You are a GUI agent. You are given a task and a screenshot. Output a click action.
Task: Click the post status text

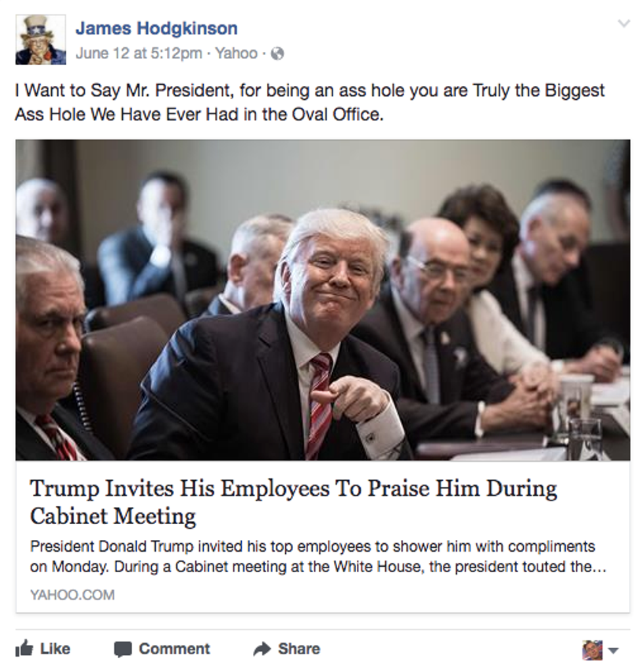(x=310, y=102)
